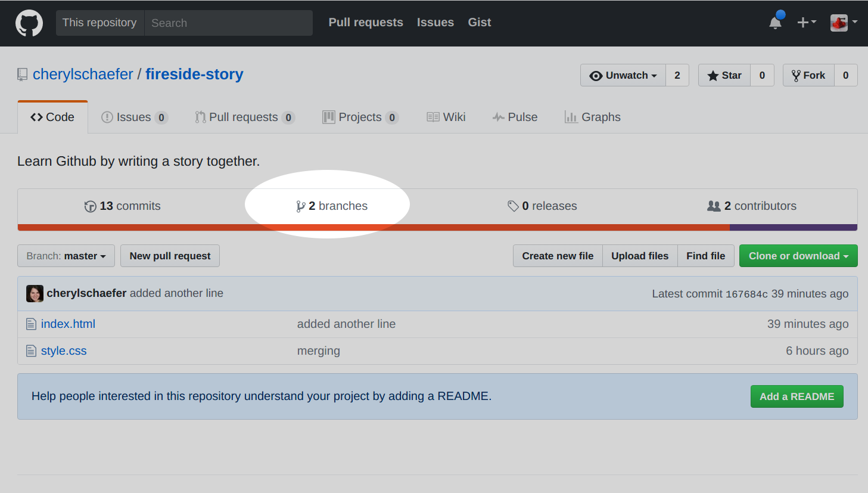Viewport: 868px width, 493px height.
Task: Click the index.html file icon
Action: click(32, 324)
